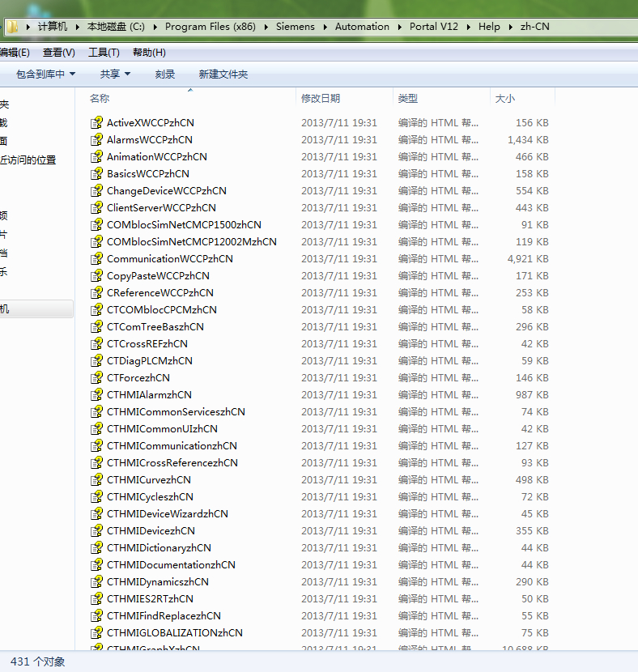638x672 pixels.
Task: Click the CTForcezhCN file icon
Action: tap(97, 377)
